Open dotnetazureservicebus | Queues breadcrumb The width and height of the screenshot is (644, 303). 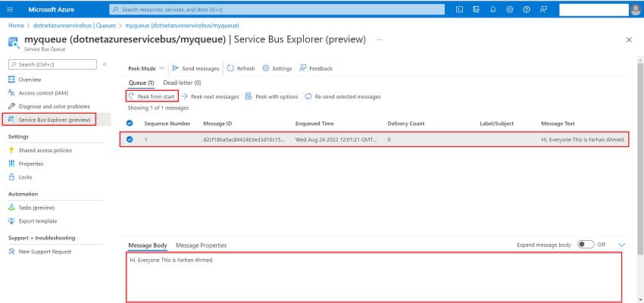click(x=74, y=26)
